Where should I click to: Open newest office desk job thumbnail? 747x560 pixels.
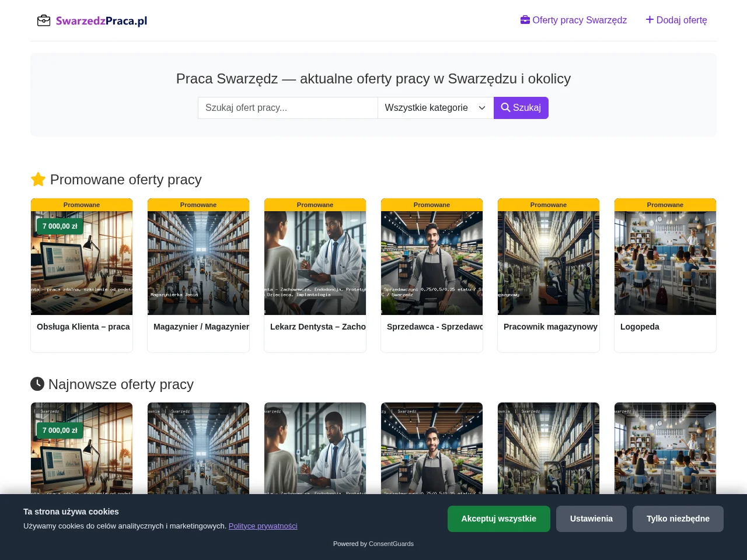point(82,448)
